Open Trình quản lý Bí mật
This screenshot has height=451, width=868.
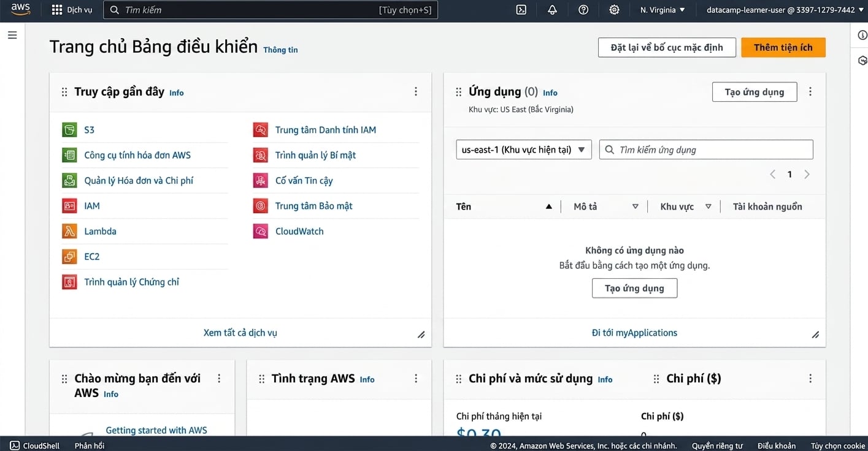(315, 155)
